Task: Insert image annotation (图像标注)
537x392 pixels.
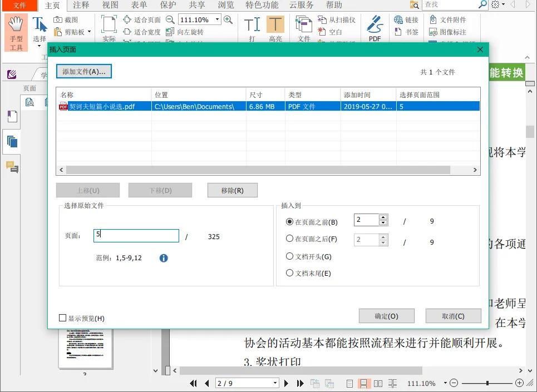Action: pos(447,32)
